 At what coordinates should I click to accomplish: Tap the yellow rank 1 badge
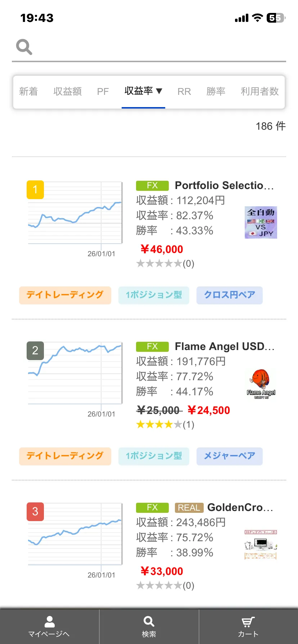[35, 189]
